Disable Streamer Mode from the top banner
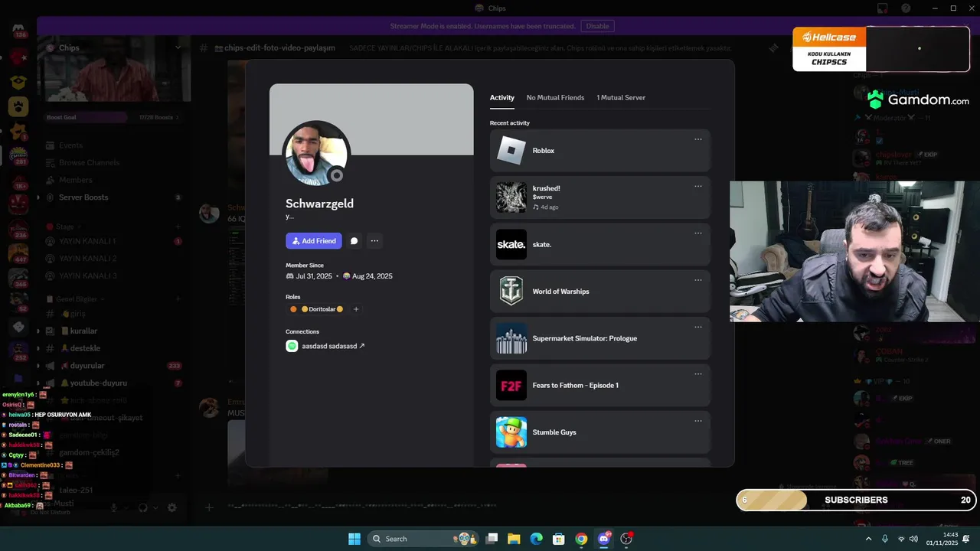Screen dimensions: 980x551 (x=598, y=26)
